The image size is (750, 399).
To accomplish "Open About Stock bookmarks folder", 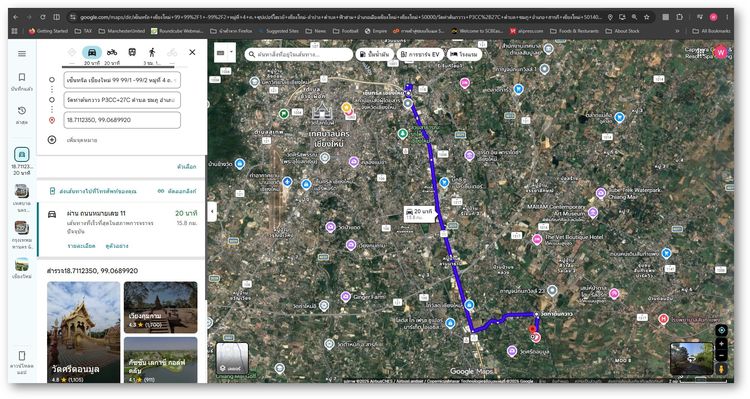I will [622, 31].
